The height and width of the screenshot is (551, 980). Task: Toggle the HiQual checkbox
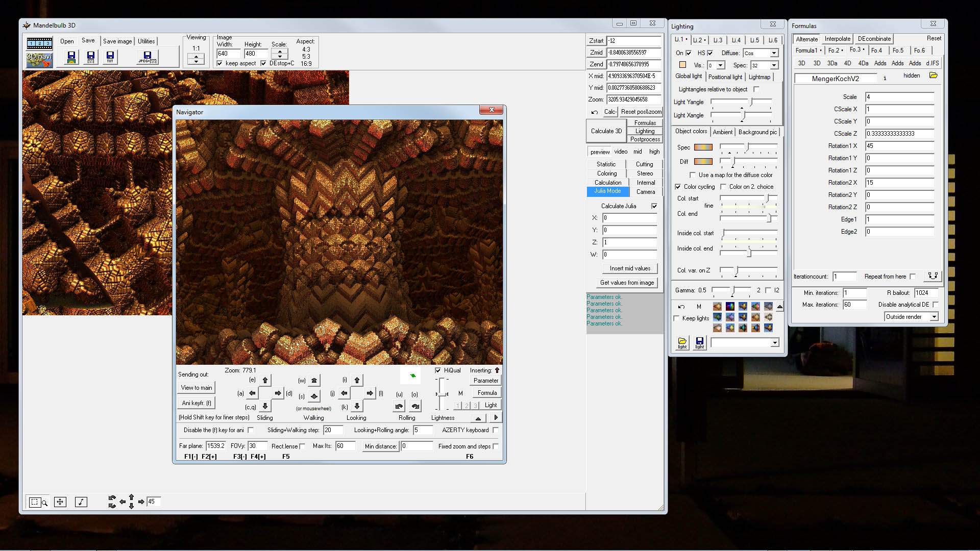click(438, 370)
